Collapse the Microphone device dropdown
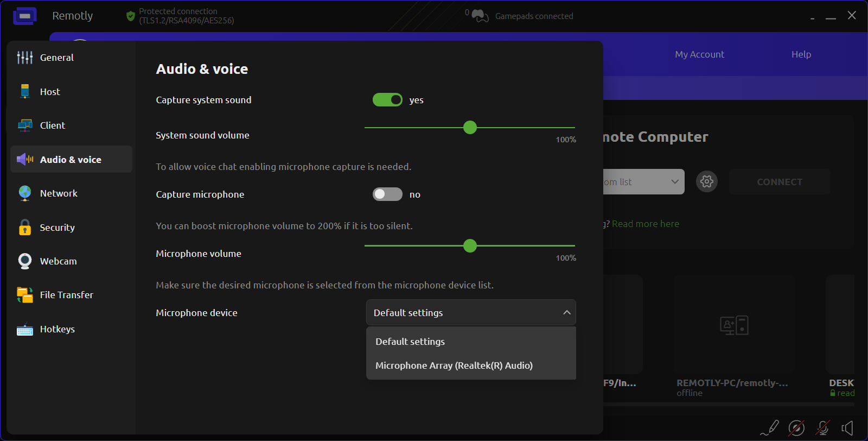Viewport: 868px width, 441px height. point(566,313)
